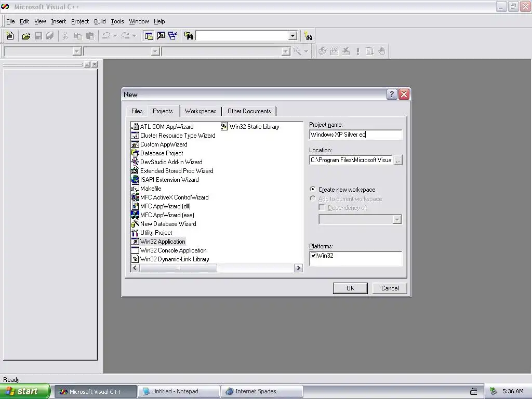Click the Save All toolbar icon
The height and width of the screenshot is (399, 532).
point(50,36)
